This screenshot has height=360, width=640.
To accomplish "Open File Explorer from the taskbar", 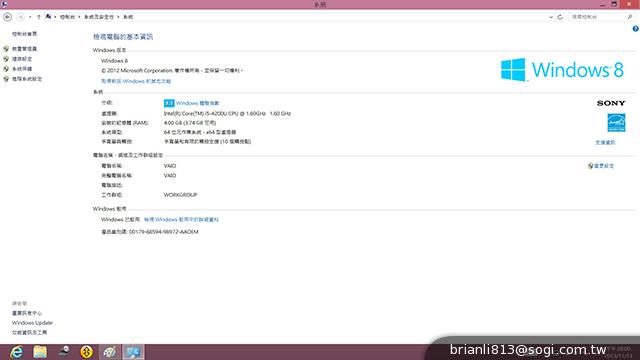I will tap(40, 352).
